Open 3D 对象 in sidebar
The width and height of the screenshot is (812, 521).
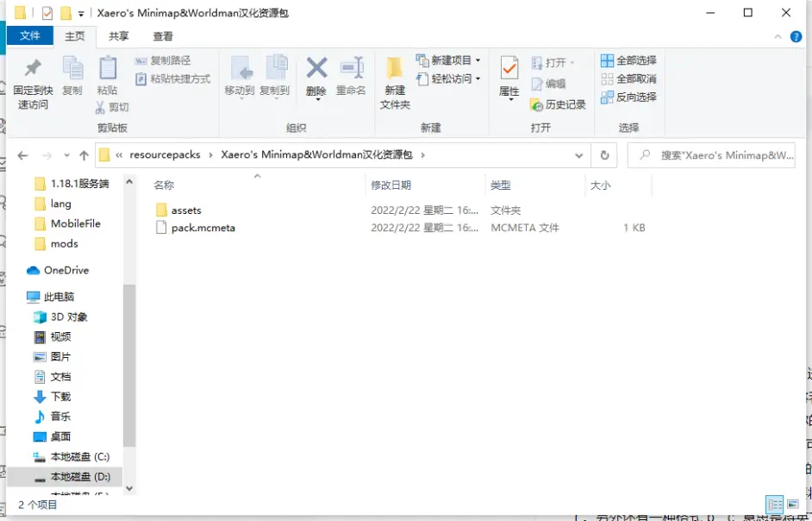pyautogui.click(x=60, y=317)
